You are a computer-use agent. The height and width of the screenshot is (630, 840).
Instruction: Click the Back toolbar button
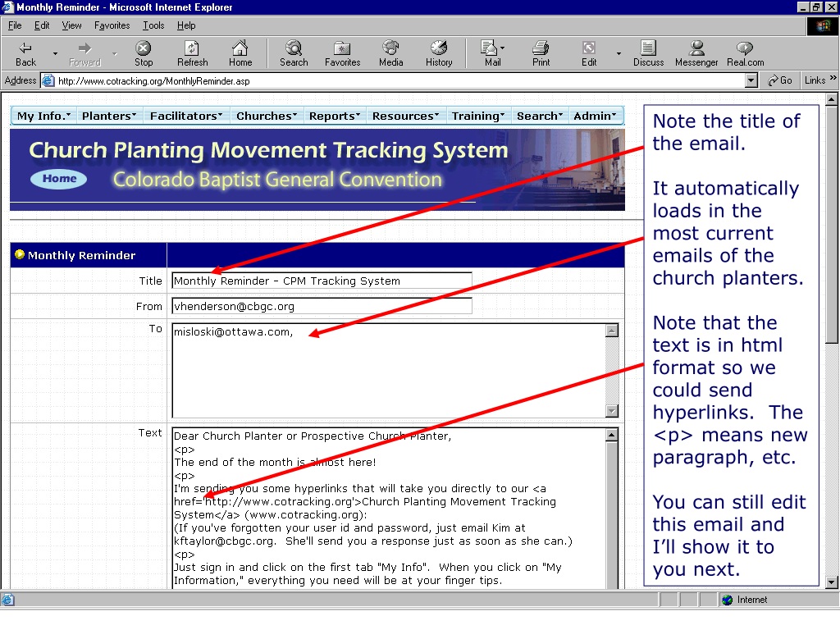point(25,53)
